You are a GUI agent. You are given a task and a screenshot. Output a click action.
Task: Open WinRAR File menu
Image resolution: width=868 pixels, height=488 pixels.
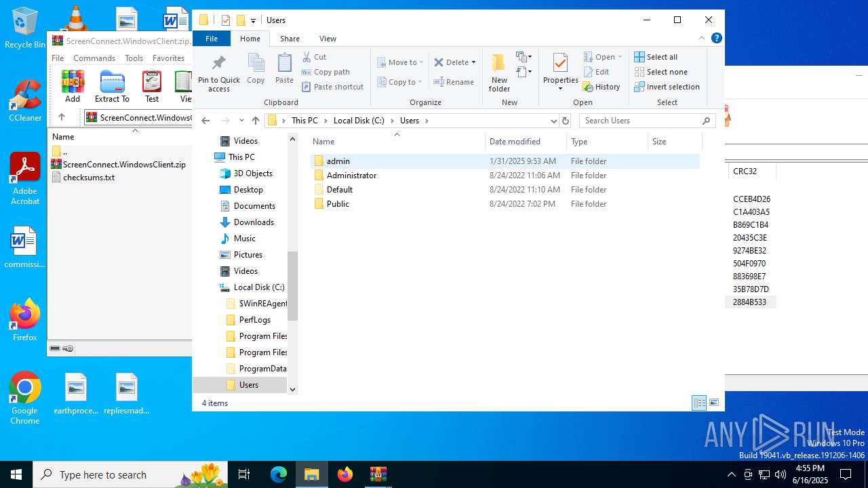(x=58, y=58)
